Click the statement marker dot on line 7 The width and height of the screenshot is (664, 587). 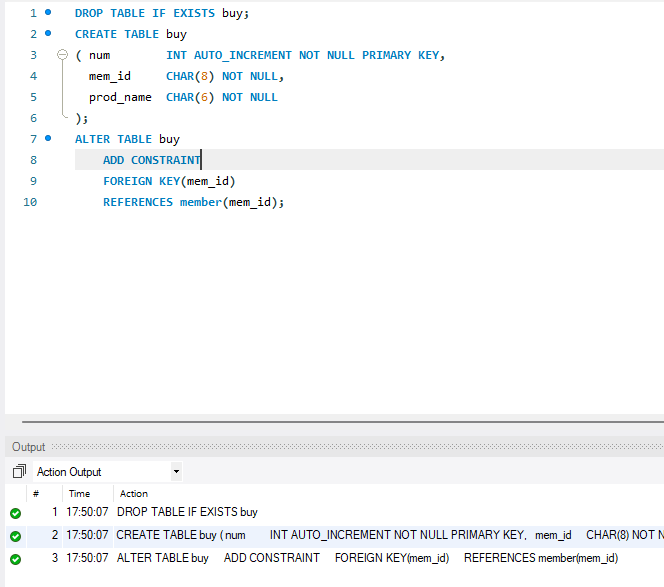pyautogui.click(x=48, y=138)
